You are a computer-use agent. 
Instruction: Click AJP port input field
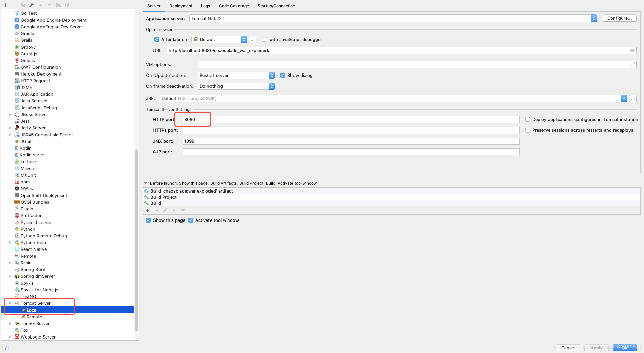[351, 152]
